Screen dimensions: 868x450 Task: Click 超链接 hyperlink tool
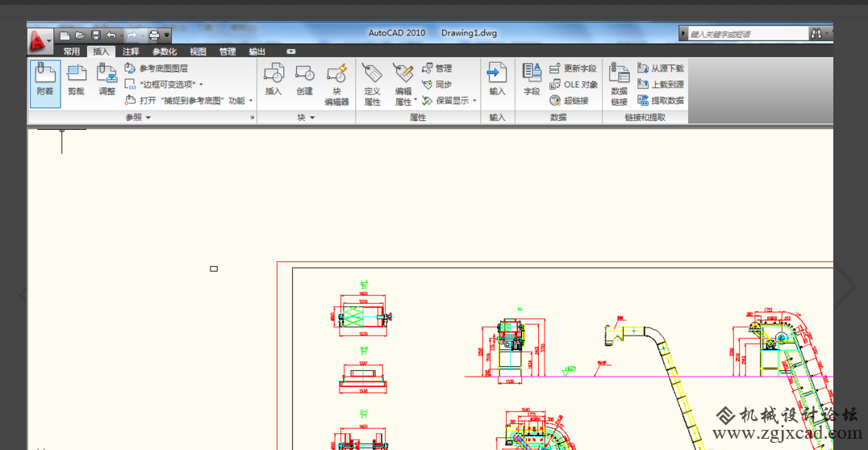pyautogui.click(x=569, y=100)
